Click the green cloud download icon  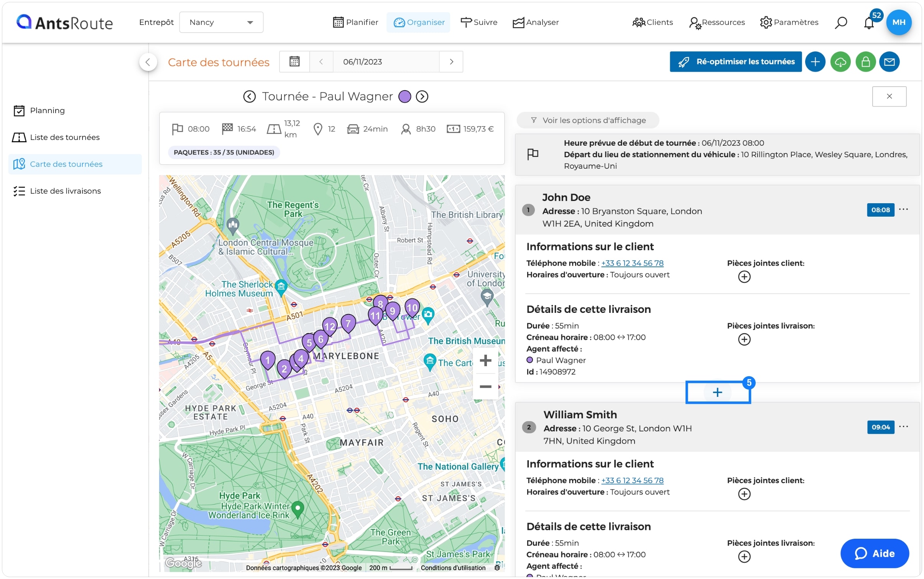click(x=840, y=61)
